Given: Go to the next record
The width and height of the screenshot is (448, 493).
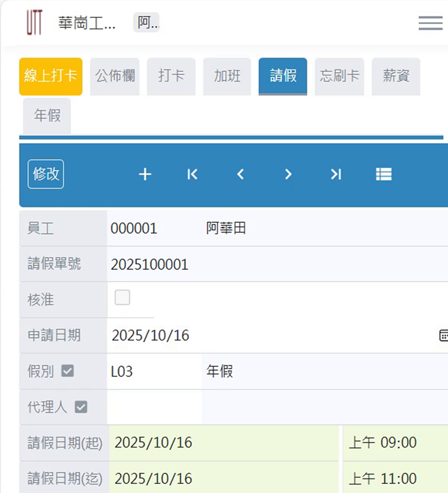Looking at the screenshot, I should [288, 174].
